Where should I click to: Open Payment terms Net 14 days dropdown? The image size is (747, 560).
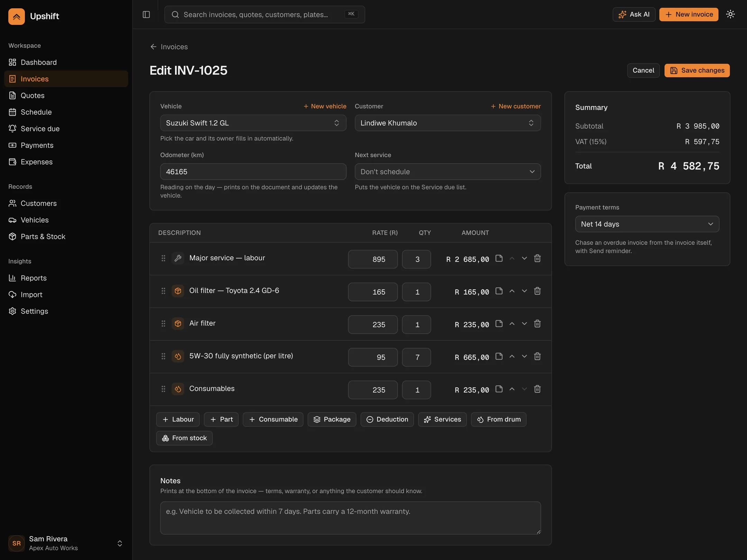647,224
